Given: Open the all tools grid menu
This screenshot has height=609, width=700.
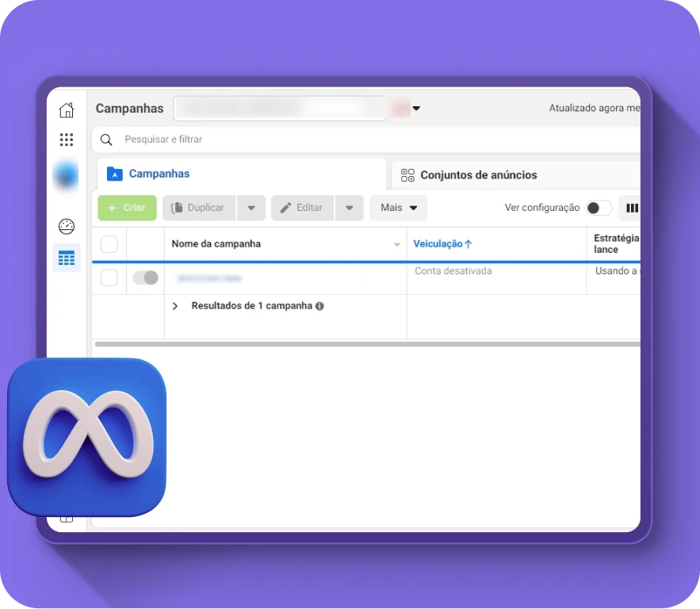Looking at the screenshot, I should 67,140.
